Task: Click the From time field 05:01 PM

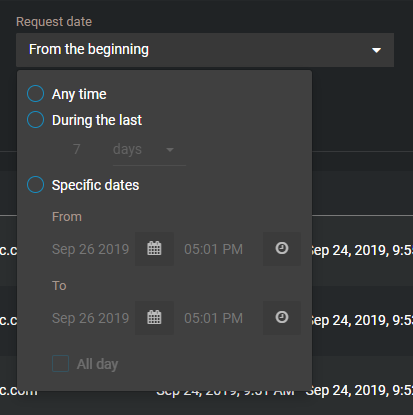Action: tap(213, 249)
